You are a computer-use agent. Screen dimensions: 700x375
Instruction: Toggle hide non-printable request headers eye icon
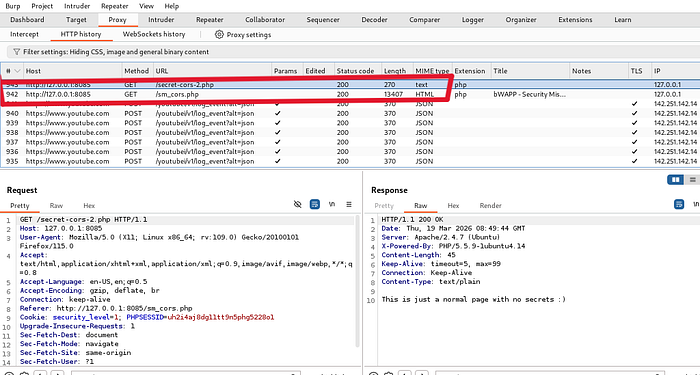(x=298, y=204)
